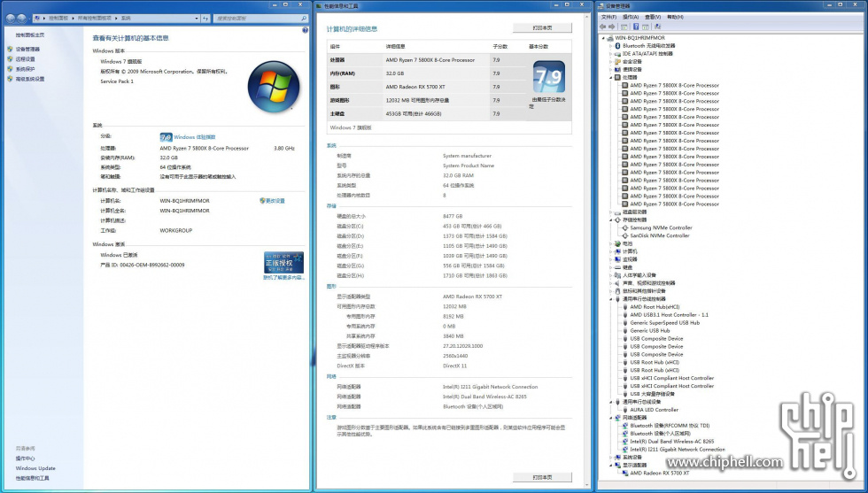Click 声音、视频和游戏控制器 speaker icon
Screen dimensions: 868x493
pos(617,283)
